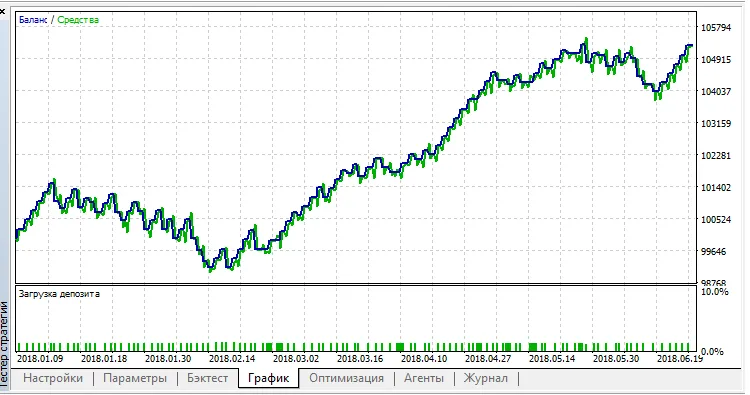Switch to the Параметры tab

[135, 378]
